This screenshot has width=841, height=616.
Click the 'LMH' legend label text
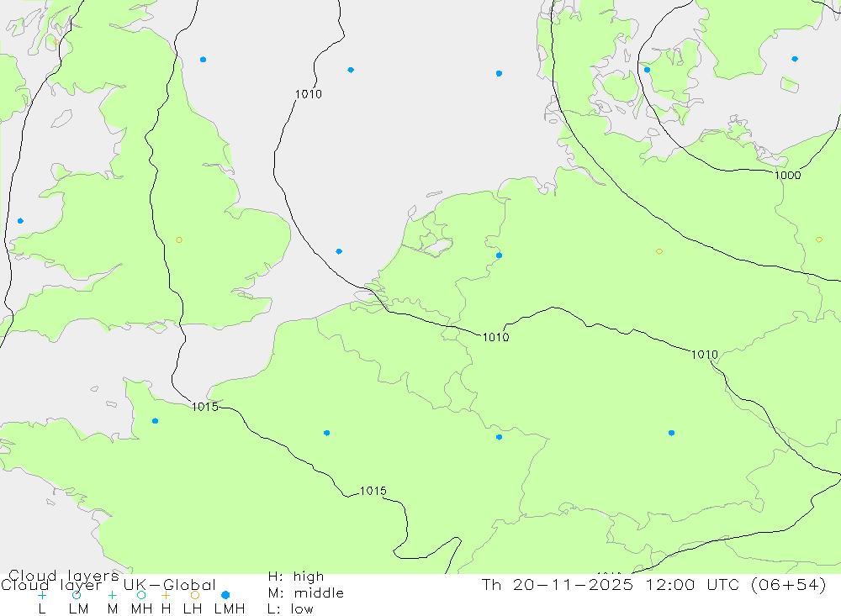(x=230, y=609)
